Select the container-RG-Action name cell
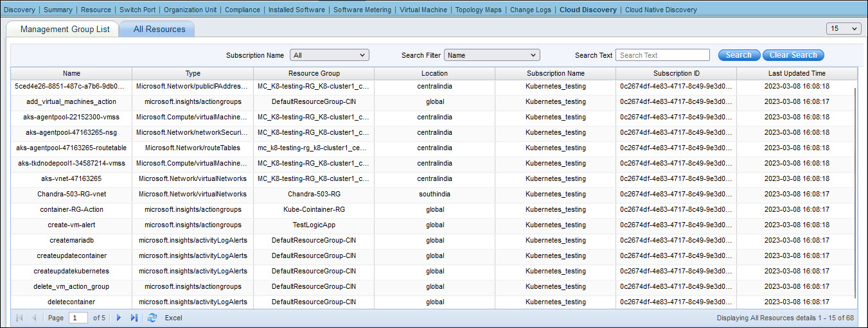Screen dimensions: 868x328 pos(72,209)
